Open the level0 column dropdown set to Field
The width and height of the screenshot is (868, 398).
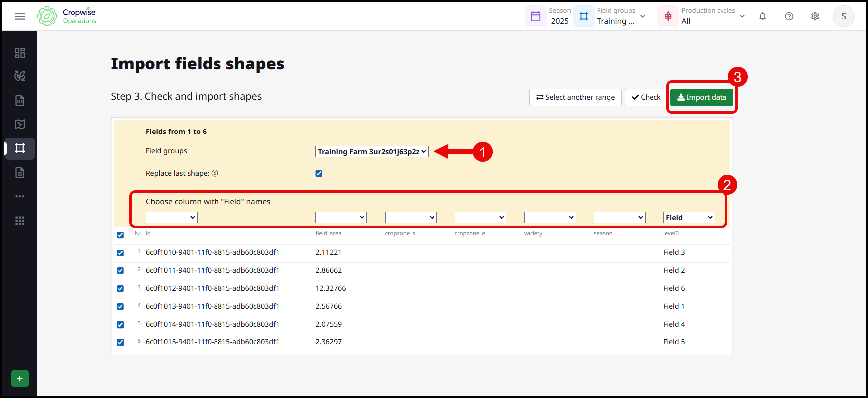[x=689, y=218]
